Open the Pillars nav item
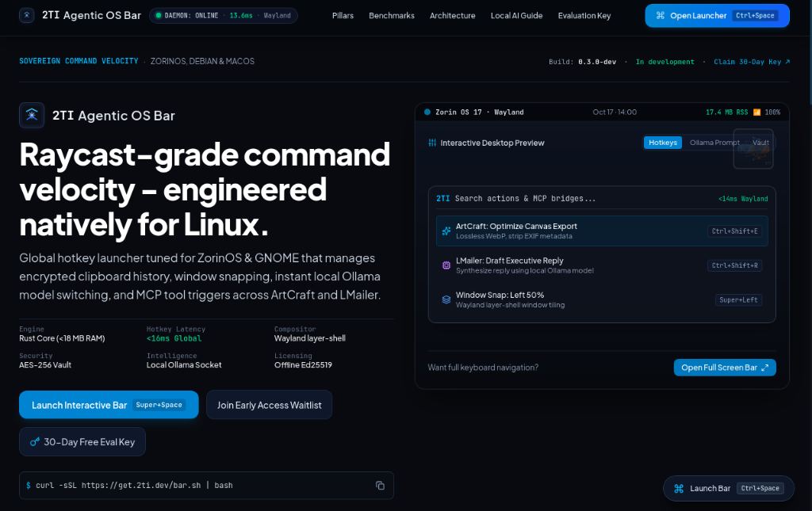The width and height of the screenshot is (812, 511). (x=343, y=16)
